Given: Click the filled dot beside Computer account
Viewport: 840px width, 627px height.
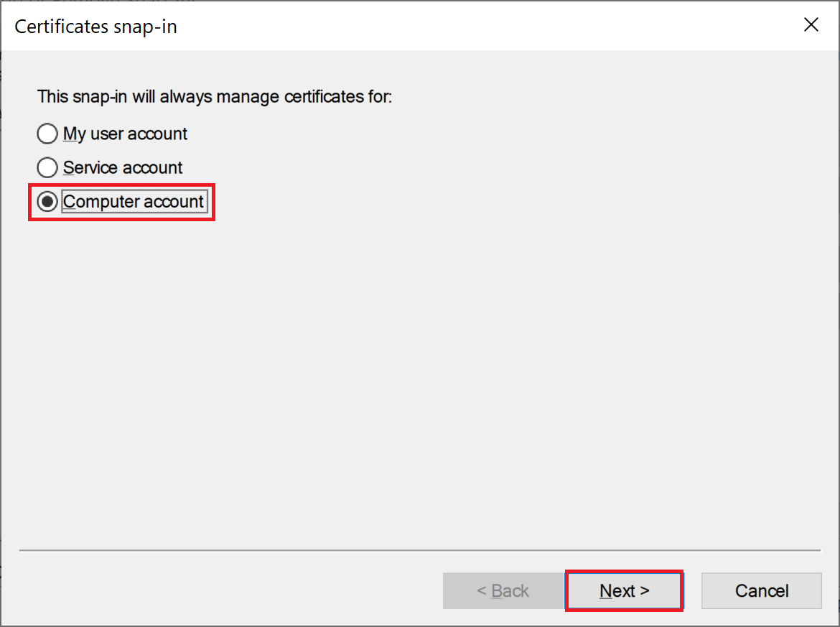Looking at the screenshot, I should click(x=47, y=202).
